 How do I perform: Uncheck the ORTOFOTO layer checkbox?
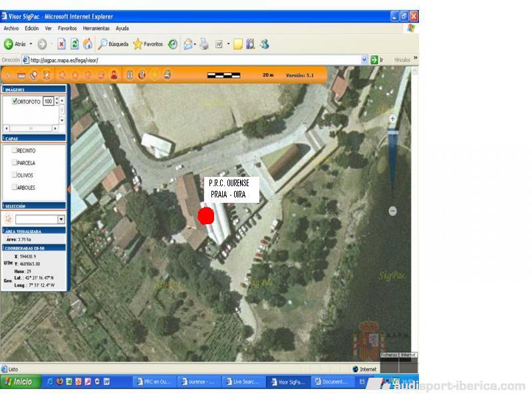coord(14,101)
